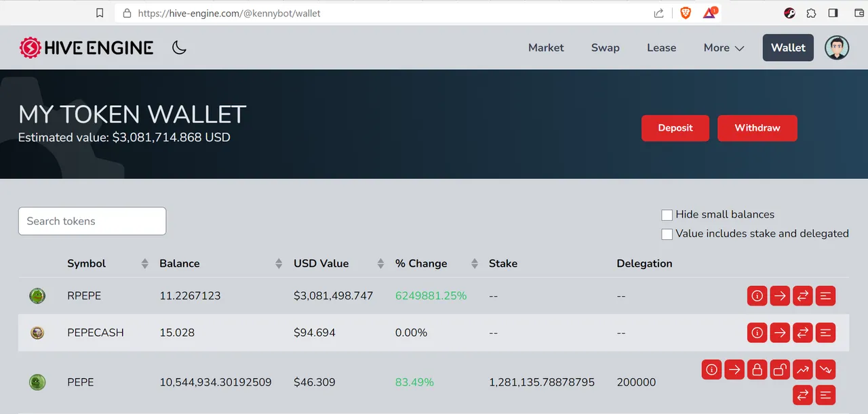Focus the Search tokens field

point(92,221)
